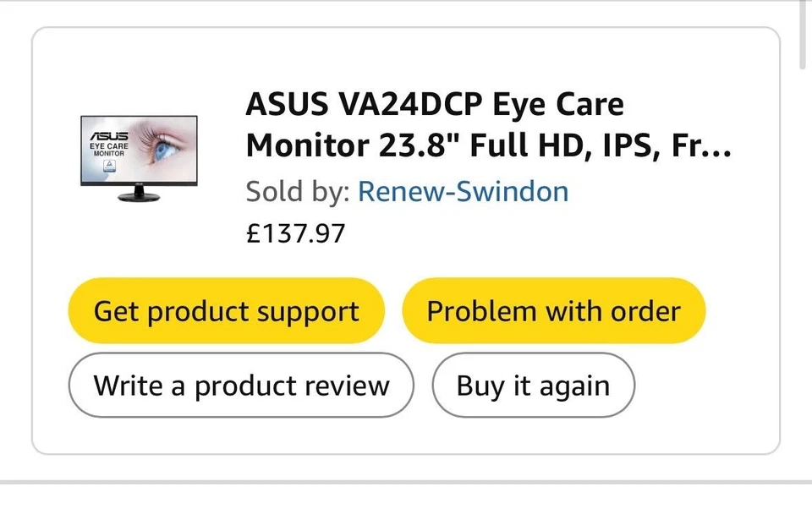
Task: Click the monitor picture to view details
Action: (140, 161)
